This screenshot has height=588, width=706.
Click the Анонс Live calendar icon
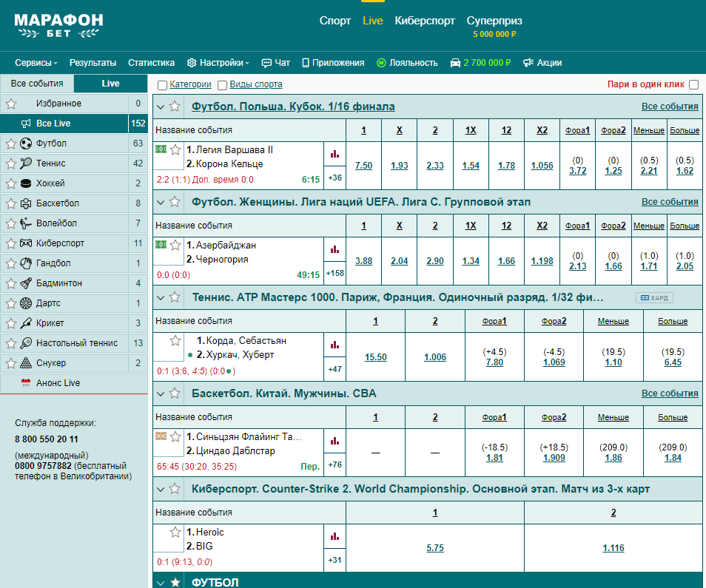[x=26, y=383]
